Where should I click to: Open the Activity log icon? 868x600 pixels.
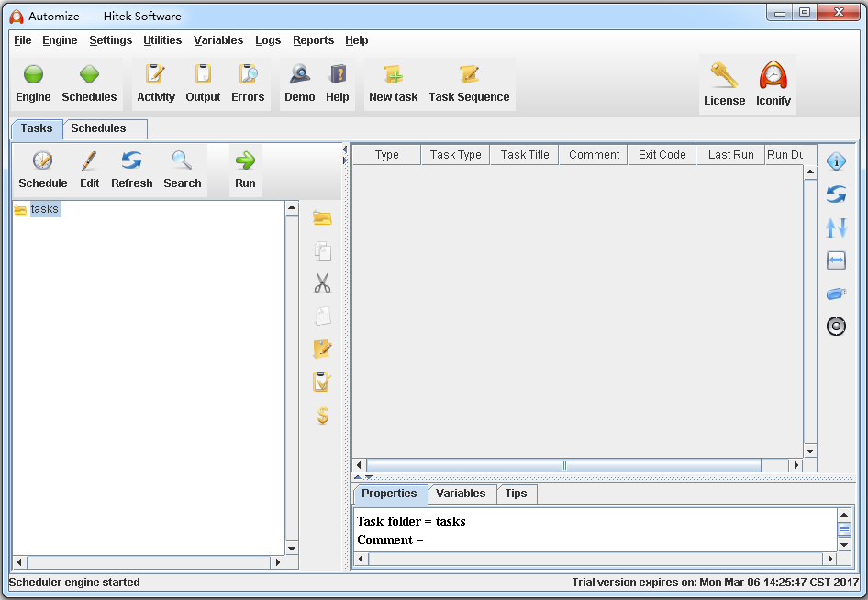155,74
